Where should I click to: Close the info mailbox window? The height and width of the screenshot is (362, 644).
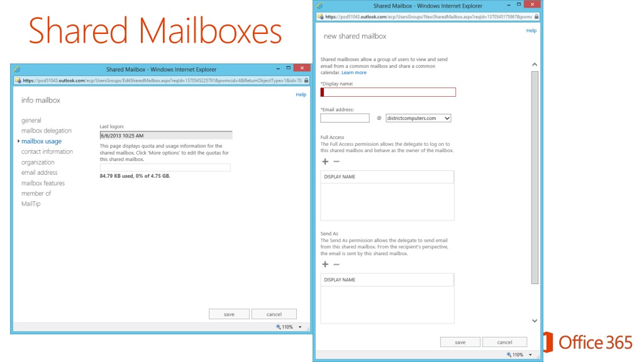click(x=303, y=68)
